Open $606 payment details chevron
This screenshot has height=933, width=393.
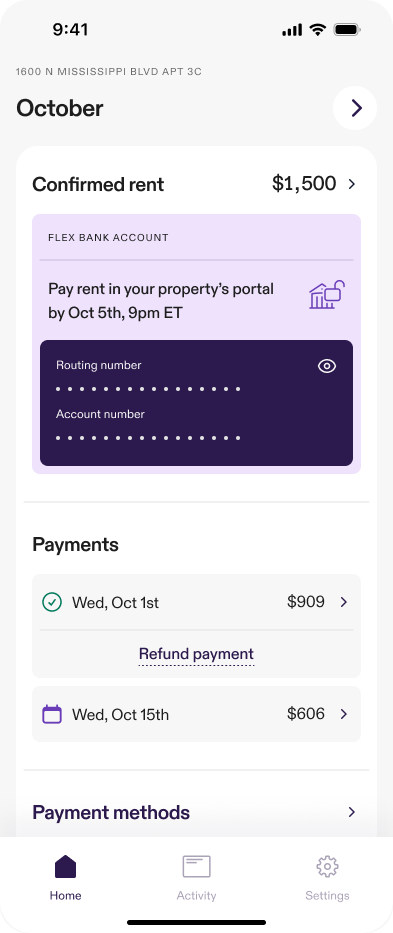click(x=344, y=714)
